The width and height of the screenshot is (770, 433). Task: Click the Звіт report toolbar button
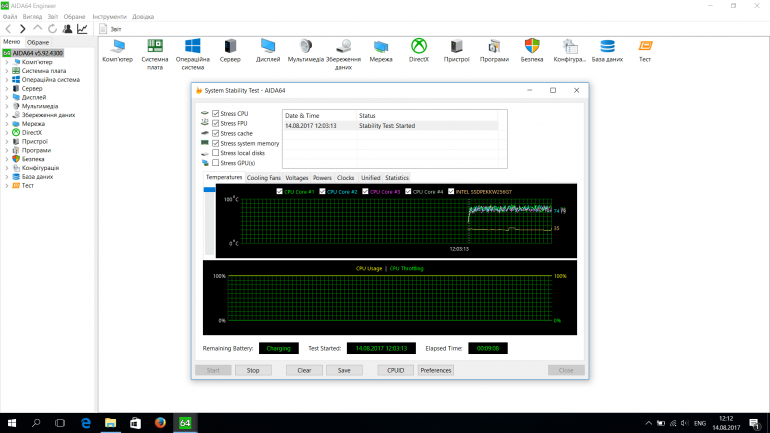pyautogui.click(x=110, y=29)
